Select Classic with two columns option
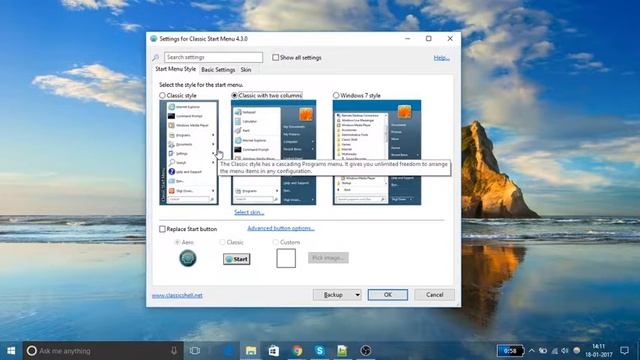Image resolution: width=640 pixels, height=360 pixels. click(x=234, y=95)
